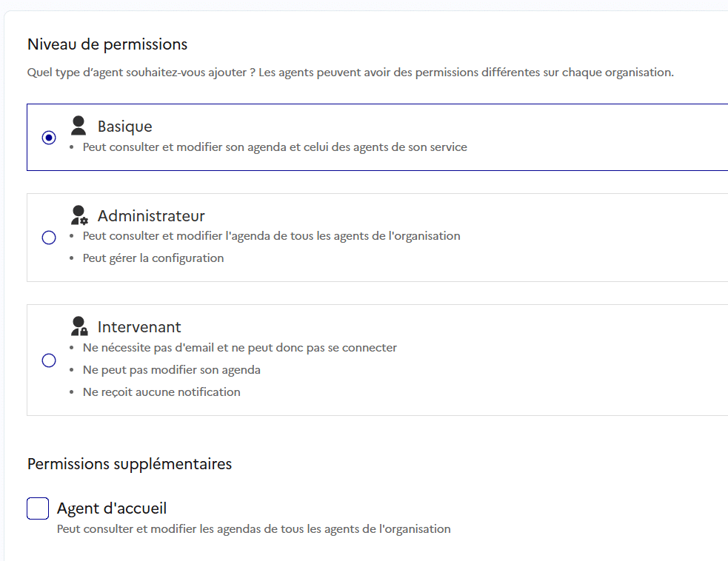Click "Peut gérer la configuration" line
This screenshot has width=728, height=561.
tap(153, 258)
